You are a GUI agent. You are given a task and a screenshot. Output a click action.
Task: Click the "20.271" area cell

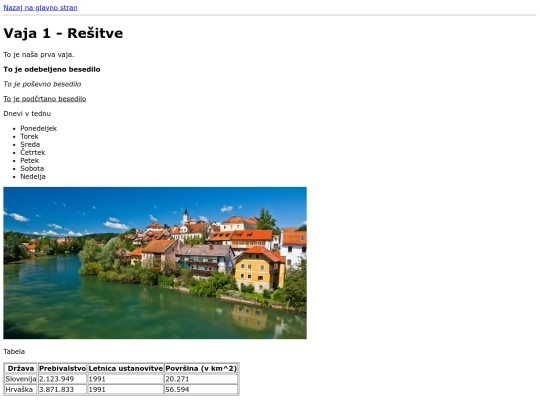pyautogui.click(x=201, y=379)
